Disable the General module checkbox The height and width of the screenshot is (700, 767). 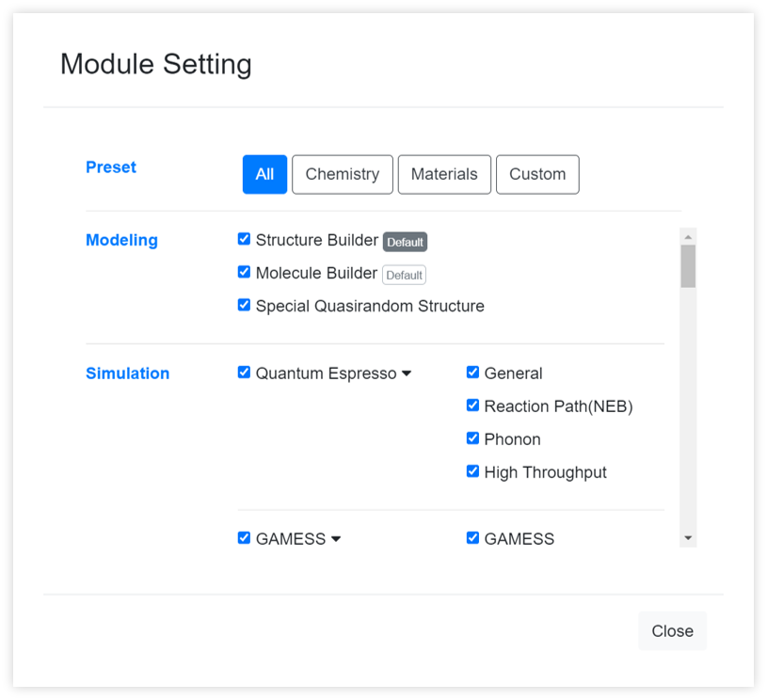click(472, 373)
